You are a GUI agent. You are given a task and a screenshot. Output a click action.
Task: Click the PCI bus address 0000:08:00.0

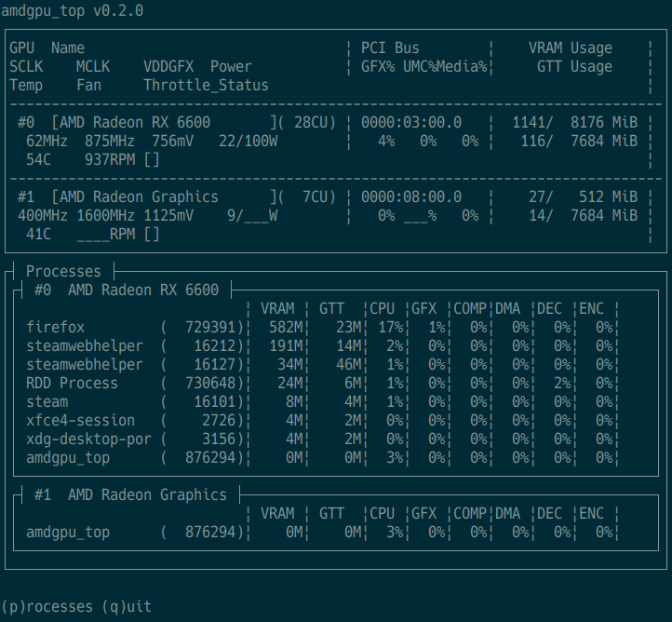[410, 197]
